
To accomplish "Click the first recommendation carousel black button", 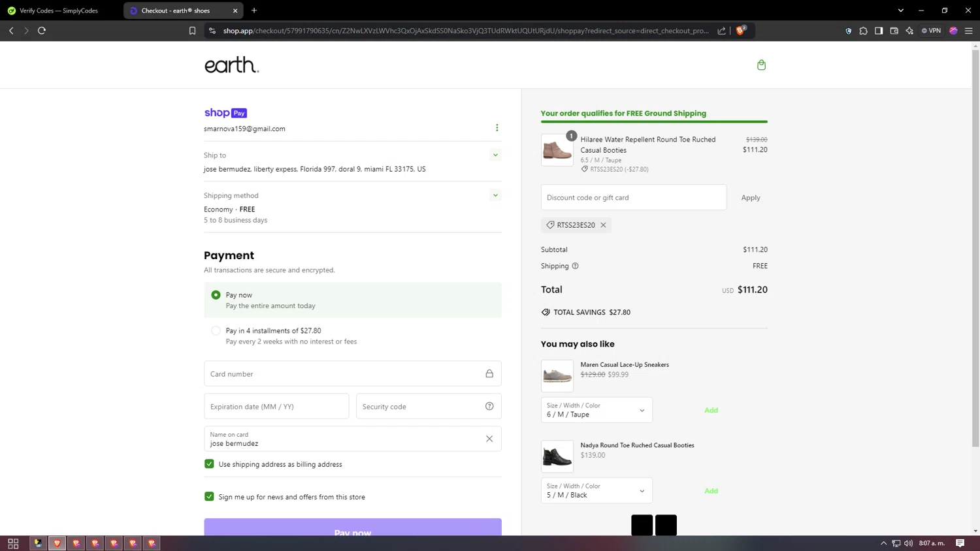I will pos(642,525).
